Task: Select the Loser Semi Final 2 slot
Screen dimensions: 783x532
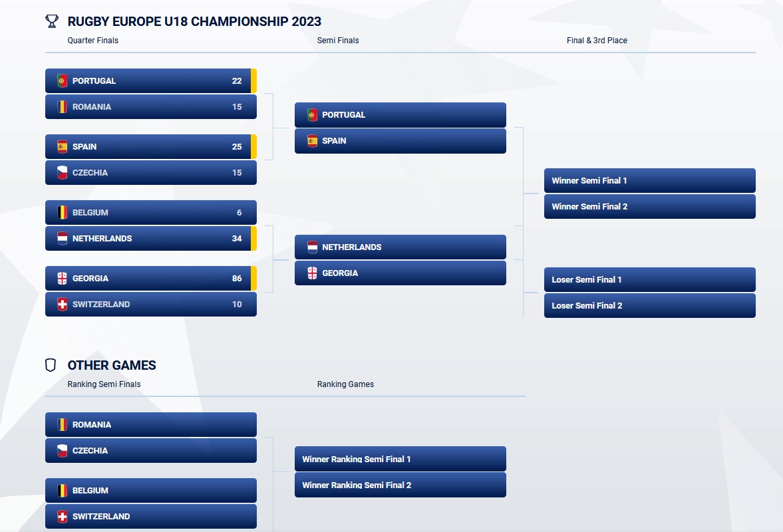Action: pos(649,305)
